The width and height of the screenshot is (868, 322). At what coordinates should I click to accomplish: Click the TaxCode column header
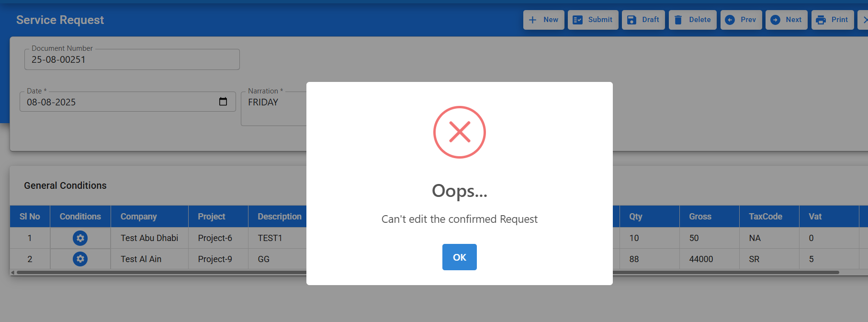[x=766, y=217]
